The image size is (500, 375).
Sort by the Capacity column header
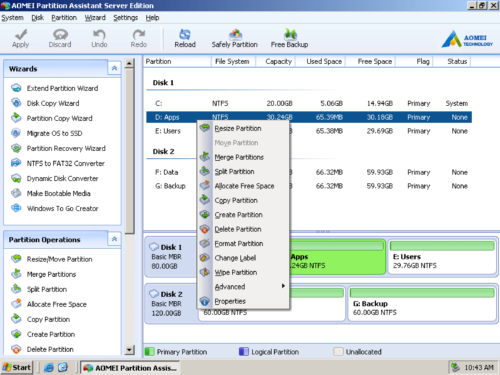pyautogui.click(x=275, y=61)
